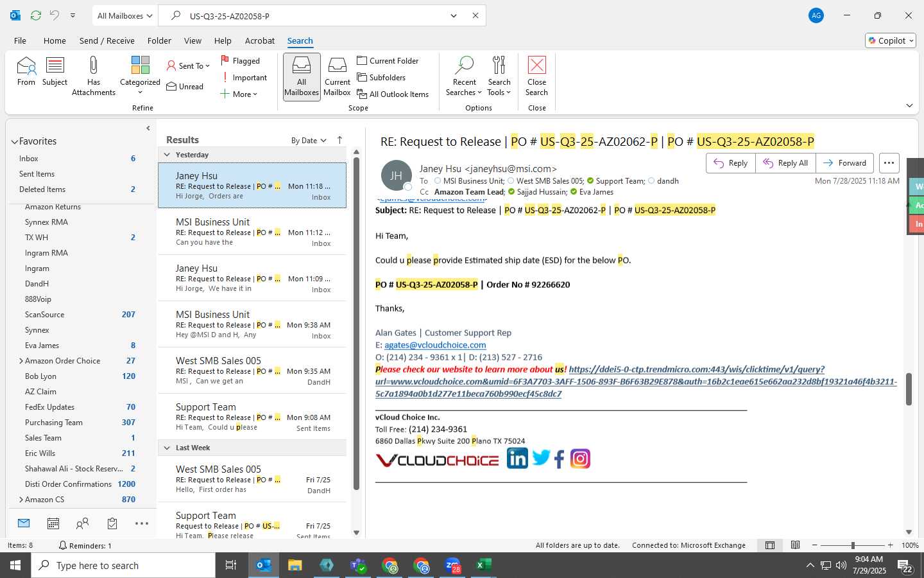
Task: Click the zoom in plus button
Action: click(890, 545)
